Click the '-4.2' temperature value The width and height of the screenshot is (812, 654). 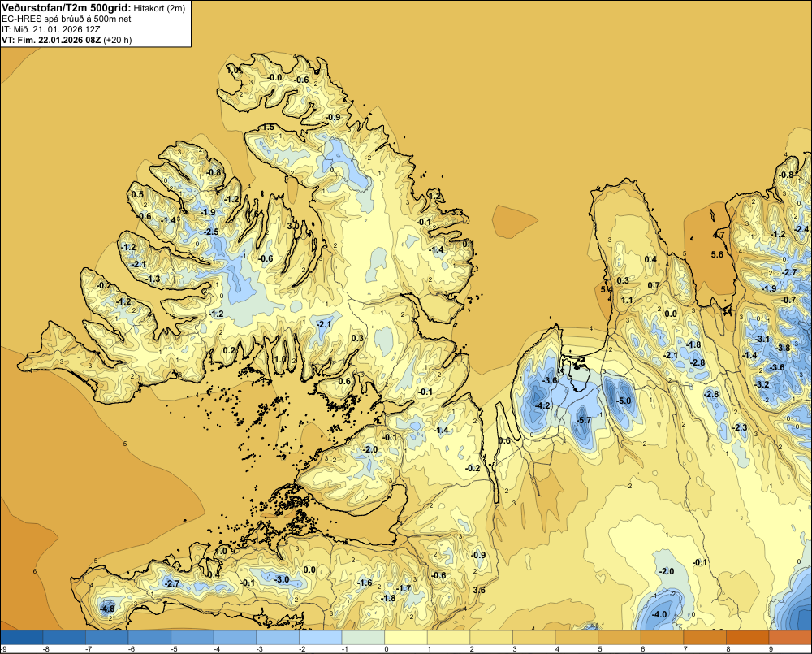click(x=542, y=405)
